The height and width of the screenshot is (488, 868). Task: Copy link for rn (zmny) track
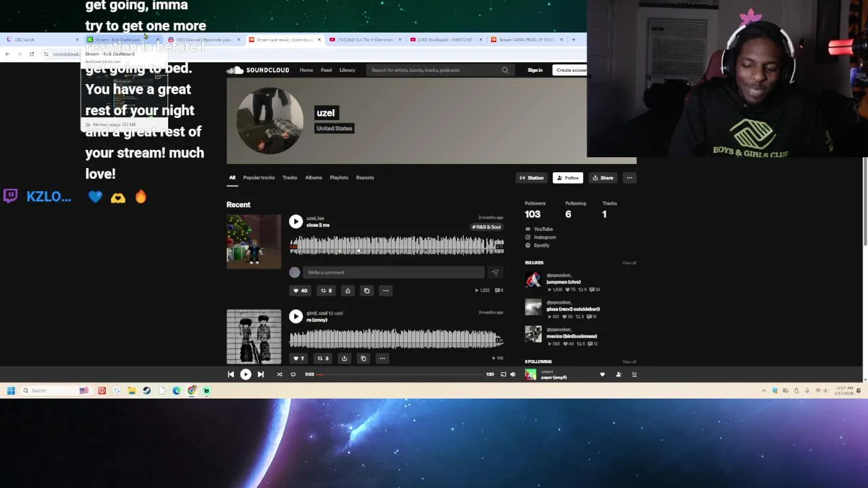(363, 359)
